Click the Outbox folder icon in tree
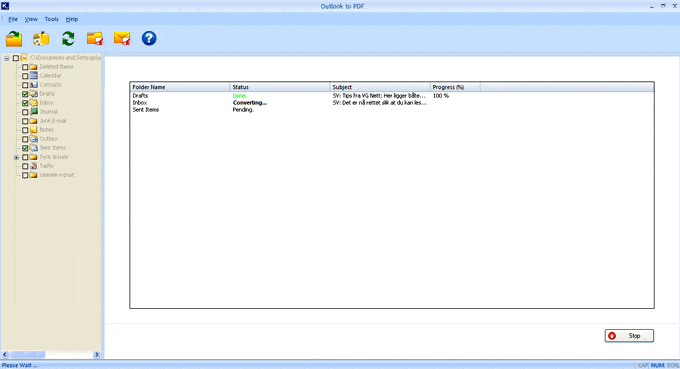Image resolution: width=680 pixels, height=369 pixels. coord(33,139)
